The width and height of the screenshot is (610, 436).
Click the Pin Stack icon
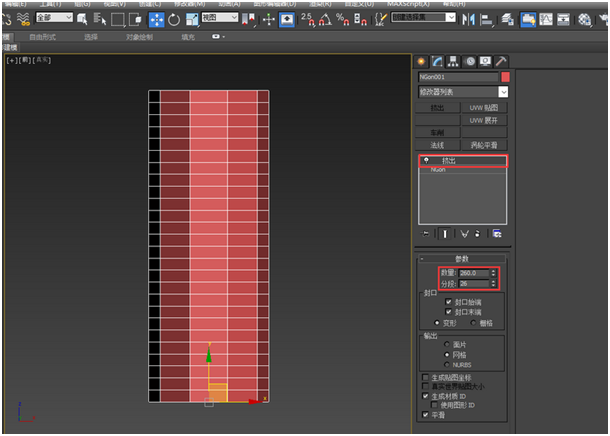click(426, 234)
